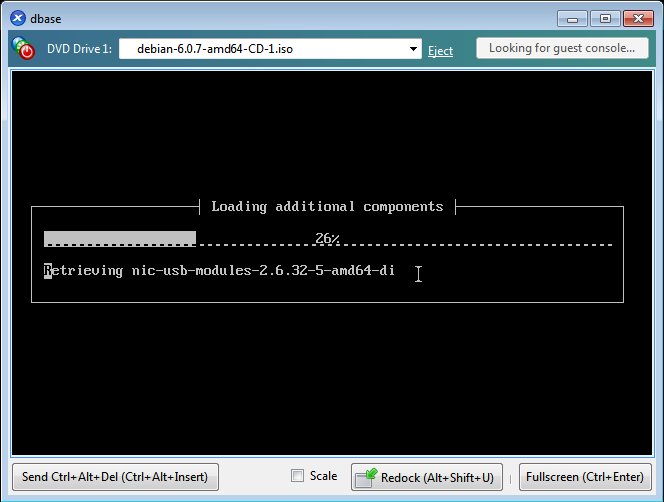664x502 pixels.
Task: Switch console to Fullscreen
Action: (585, 477)
